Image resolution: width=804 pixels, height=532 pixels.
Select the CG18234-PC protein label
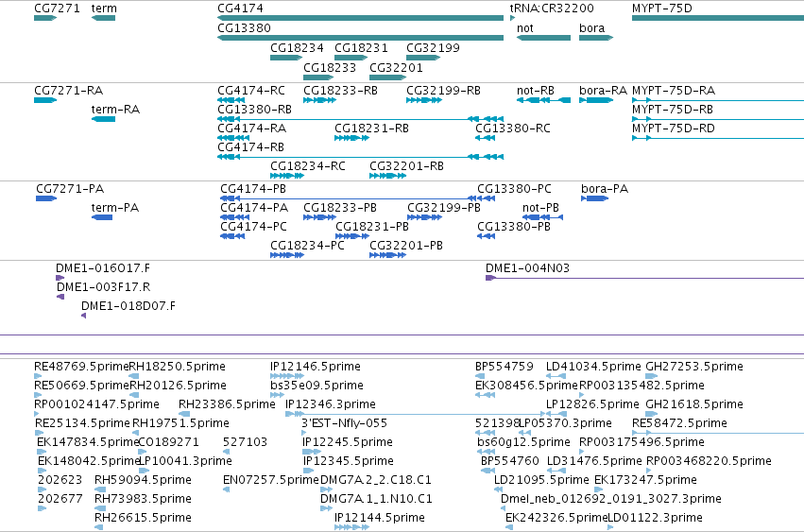coord(308,246)
